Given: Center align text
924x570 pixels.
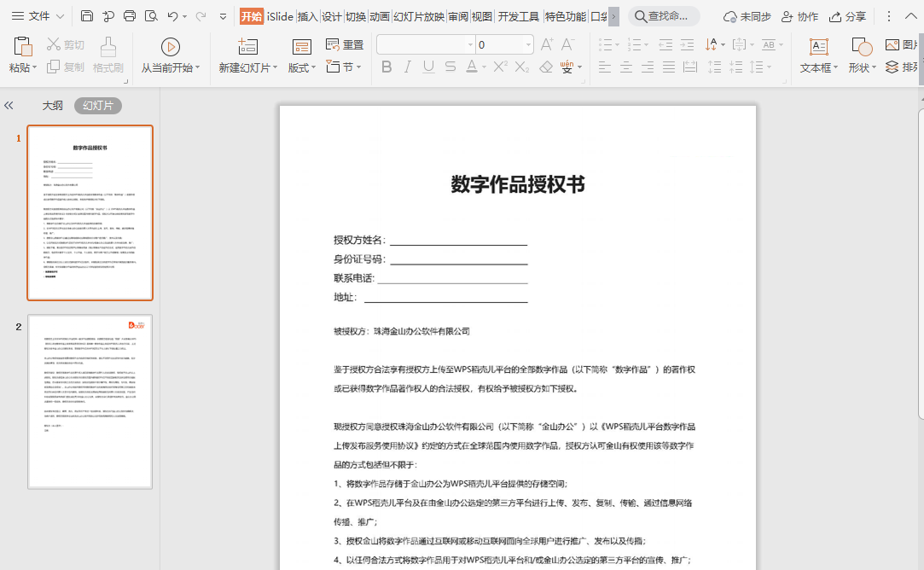Looking at the screenshot, I should [x=626, y=67].
